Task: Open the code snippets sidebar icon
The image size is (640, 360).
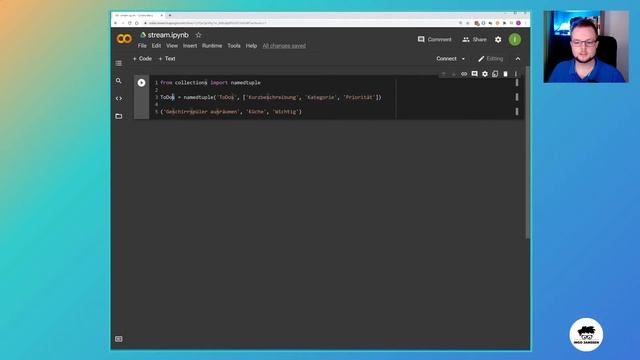Action: 118,98
